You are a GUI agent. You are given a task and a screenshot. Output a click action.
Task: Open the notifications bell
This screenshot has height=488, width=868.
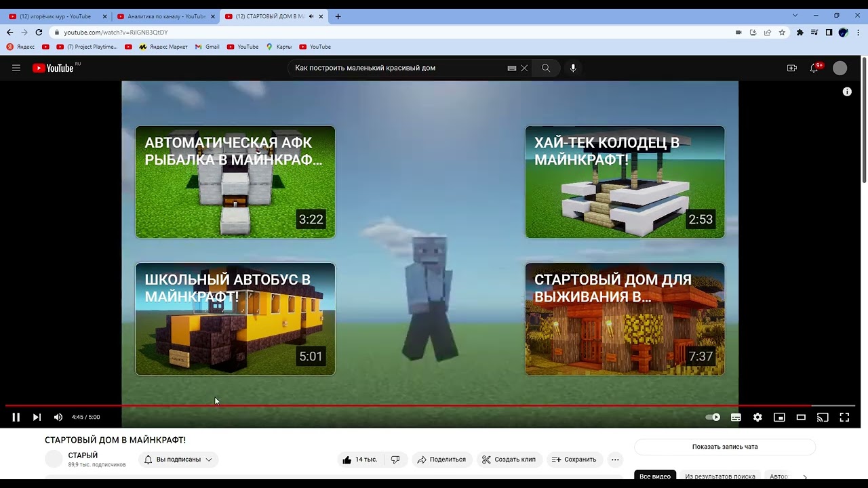pyautogui.click(x=814, y=68)
